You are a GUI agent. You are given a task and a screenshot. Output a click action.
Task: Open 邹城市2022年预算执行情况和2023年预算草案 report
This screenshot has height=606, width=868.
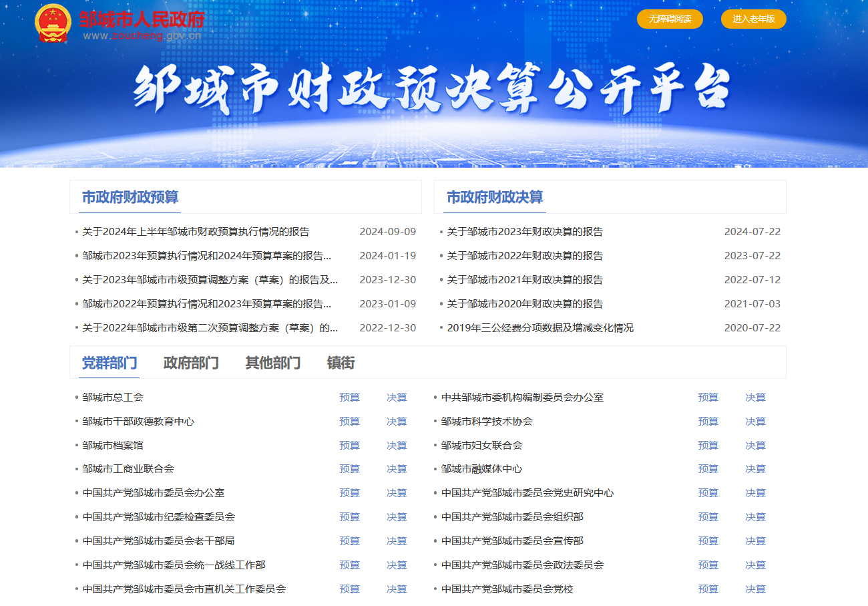(x=207, y=304)
